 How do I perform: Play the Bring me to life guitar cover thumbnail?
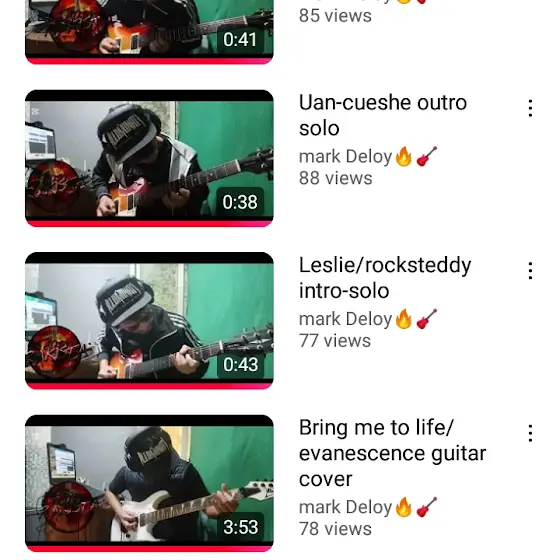149,484
